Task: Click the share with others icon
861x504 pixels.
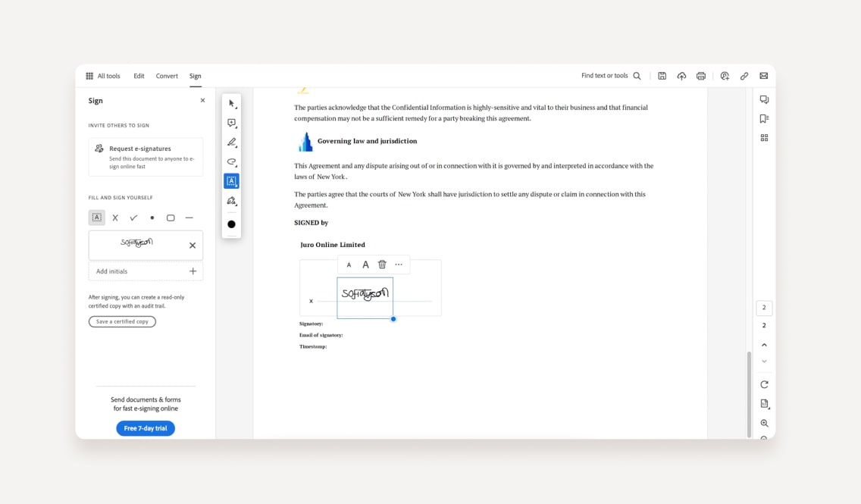Action: pyautogui.click(x=725, y=76)
